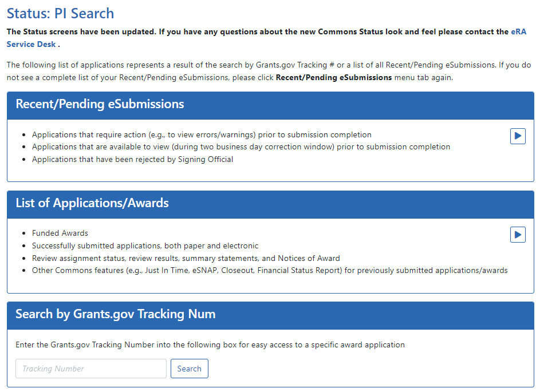Click the Tracking Number input box
This screenshot has width=540, height=392.
91,369
